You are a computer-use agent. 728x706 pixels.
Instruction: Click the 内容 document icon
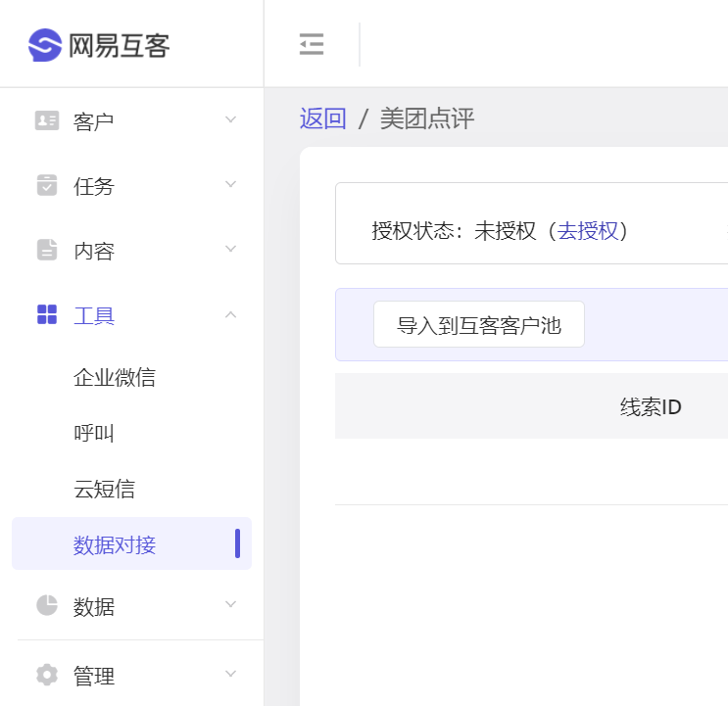pos(47,250)
